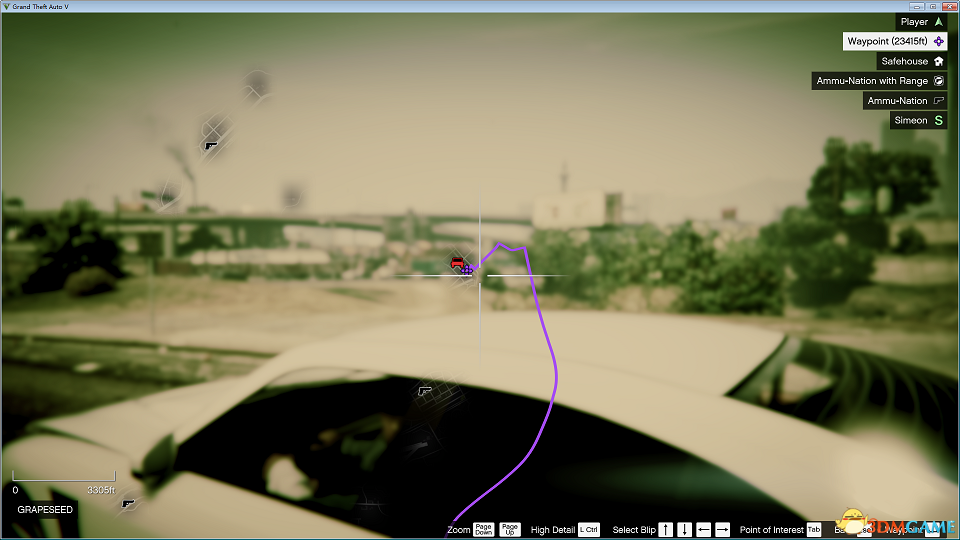Click the up arrow Select Blip key

click(666, 530)
